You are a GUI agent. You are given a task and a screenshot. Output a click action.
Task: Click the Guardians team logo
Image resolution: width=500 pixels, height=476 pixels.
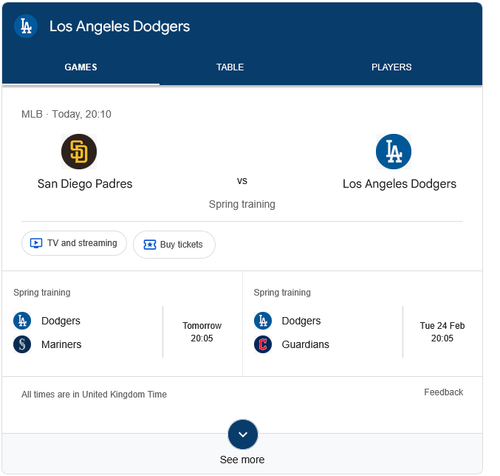click(263, 344)
